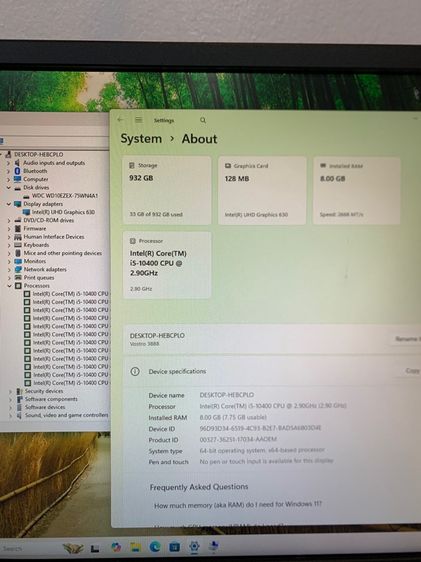Expand the Mice and other pointing devices node

[x=9, y=253]
